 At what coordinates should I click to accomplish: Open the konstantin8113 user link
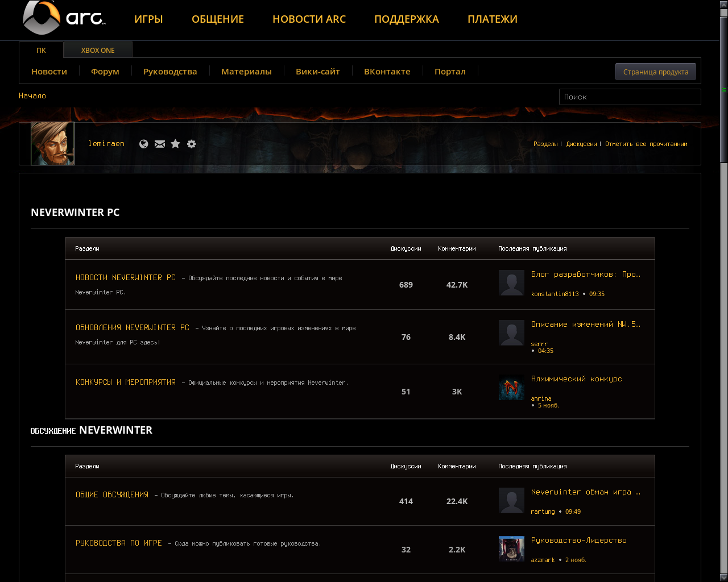point(555,294)
